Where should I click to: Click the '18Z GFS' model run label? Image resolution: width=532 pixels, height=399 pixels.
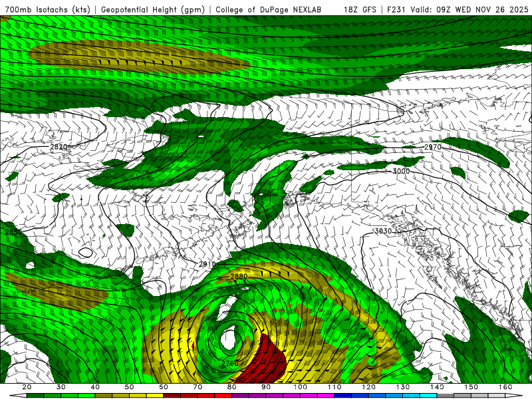click(360, 9)
